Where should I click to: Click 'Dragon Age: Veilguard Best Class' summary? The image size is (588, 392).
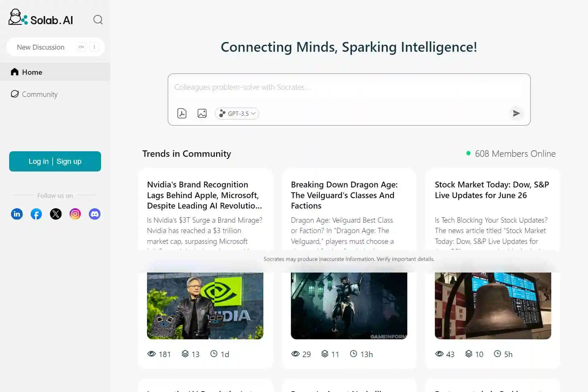342,231
